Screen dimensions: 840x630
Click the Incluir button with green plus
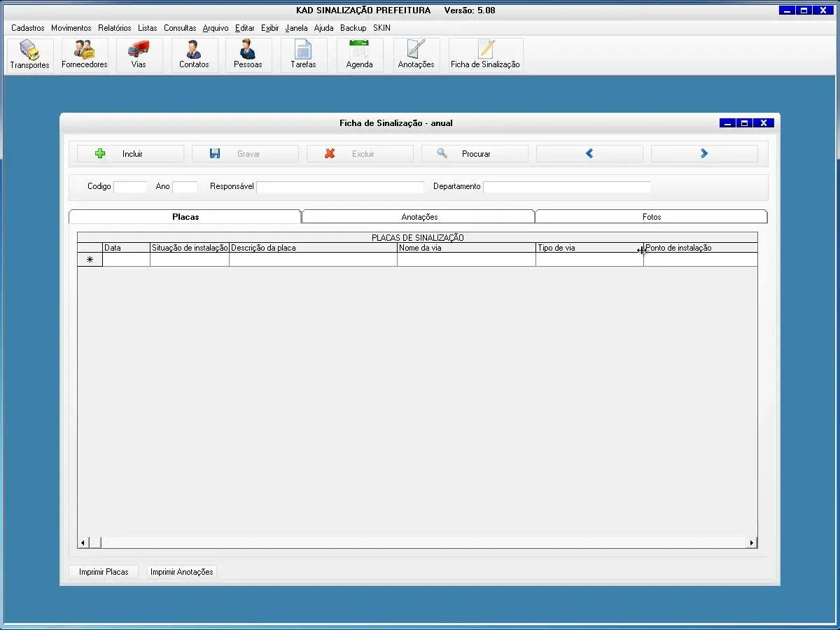[x=130, y=154]
